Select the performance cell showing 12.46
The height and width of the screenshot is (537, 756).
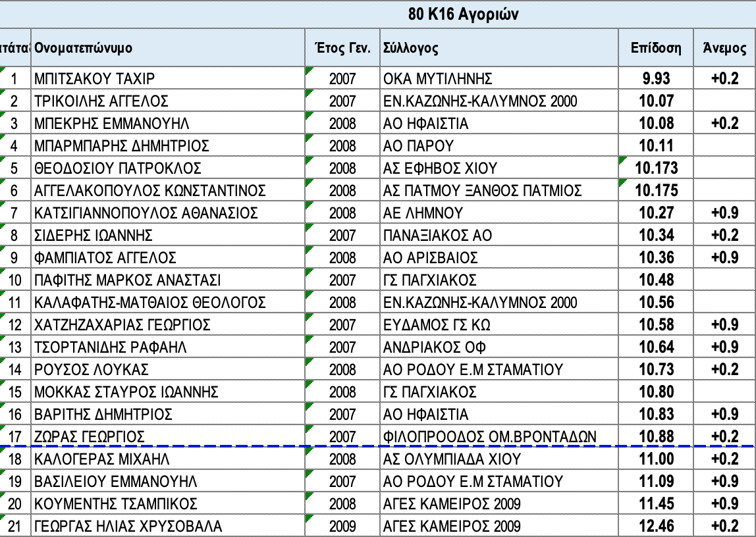656,526
